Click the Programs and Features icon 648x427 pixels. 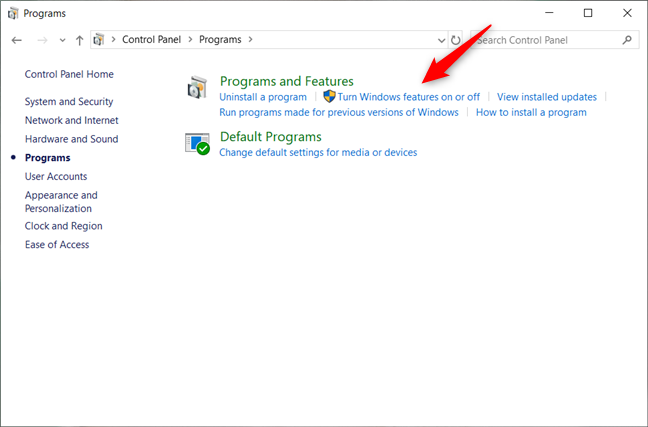click(x=197, y=88)
